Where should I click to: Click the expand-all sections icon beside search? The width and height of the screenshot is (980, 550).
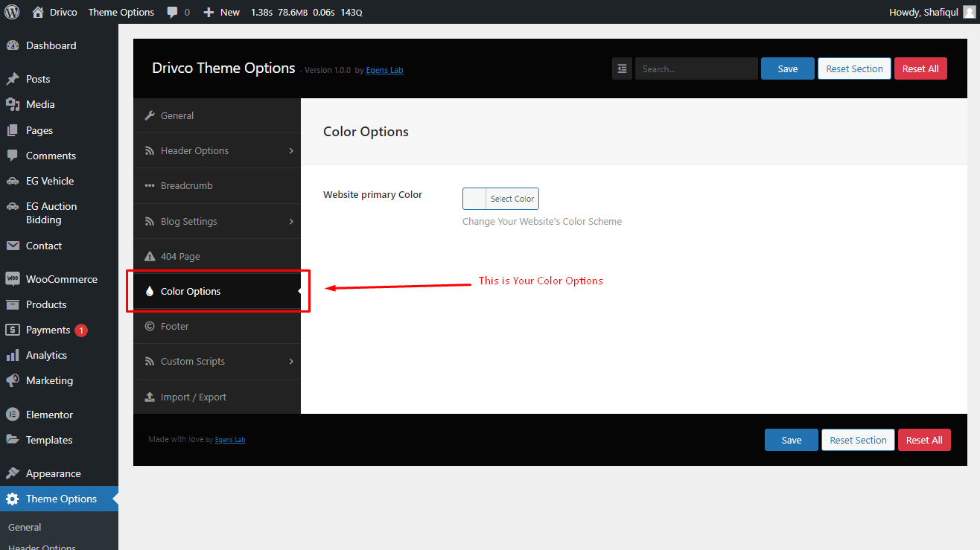click(622, 68)
